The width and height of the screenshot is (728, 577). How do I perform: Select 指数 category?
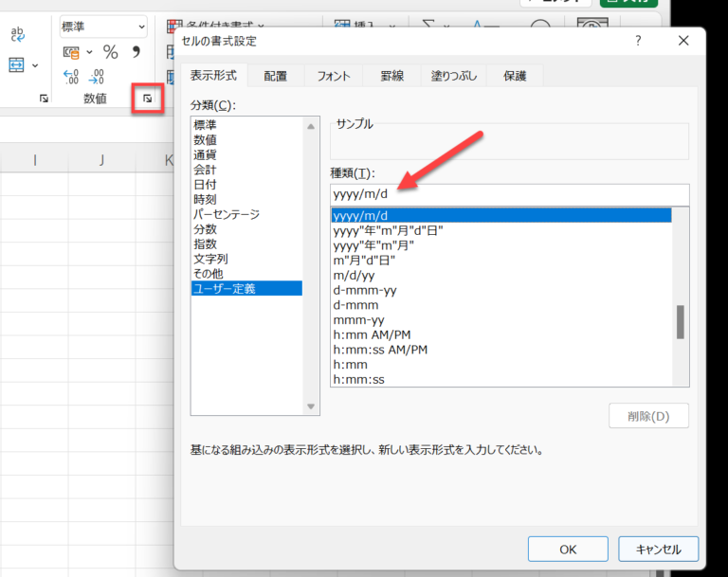point(246,243)
